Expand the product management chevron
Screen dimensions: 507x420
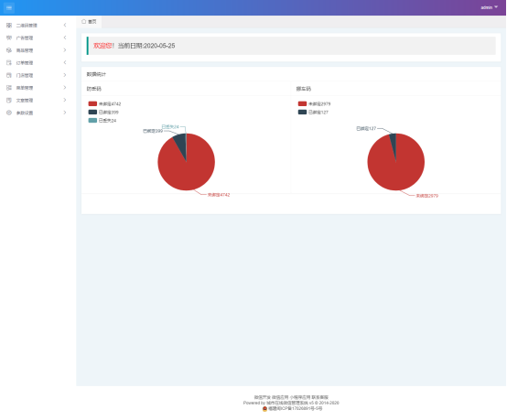tap(65, 50)
